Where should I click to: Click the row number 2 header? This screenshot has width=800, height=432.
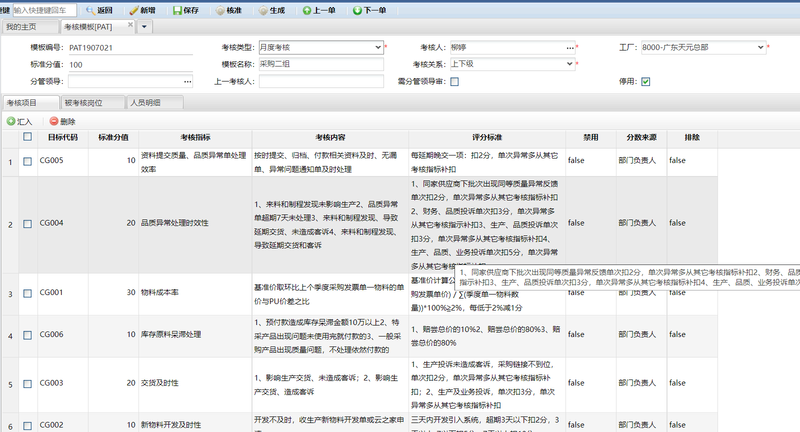point(10,224)
